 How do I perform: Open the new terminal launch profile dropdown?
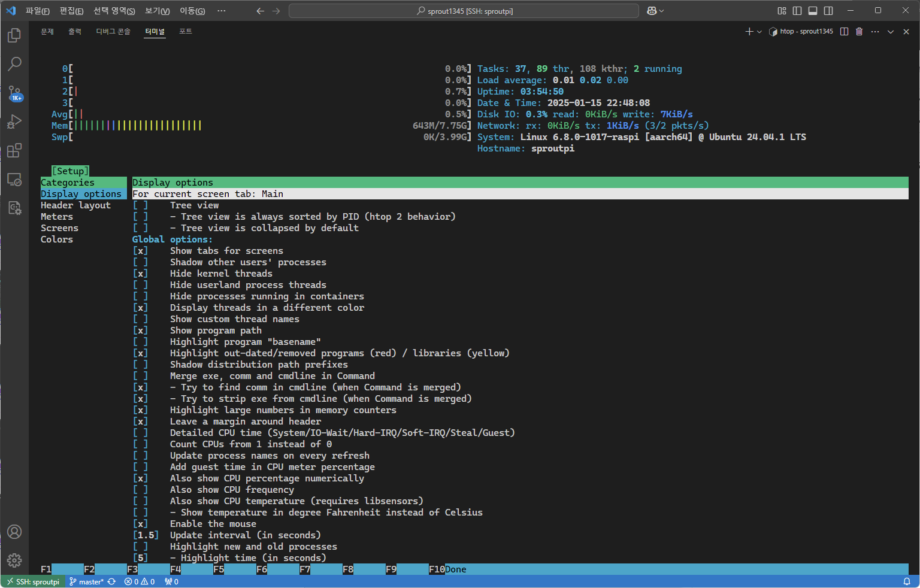click(x=759, y=32)
